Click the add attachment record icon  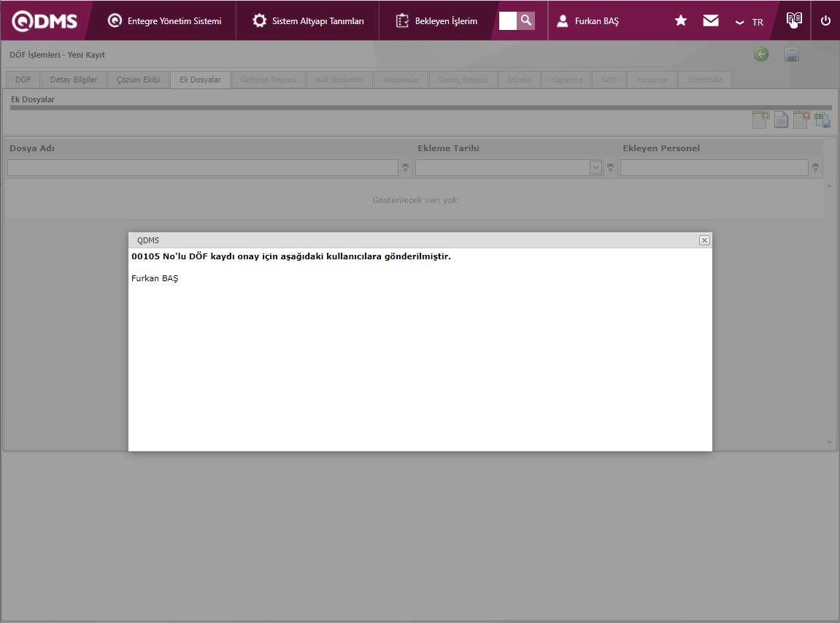pyautogui.click(x=760, y=121)
